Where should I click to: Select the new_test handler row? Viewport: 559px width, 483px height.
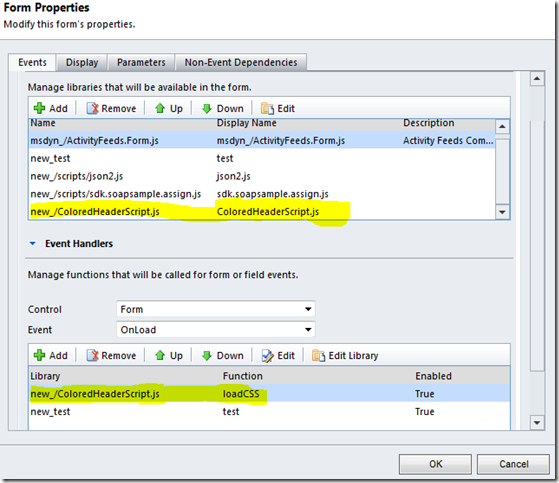tap(269, 411)
